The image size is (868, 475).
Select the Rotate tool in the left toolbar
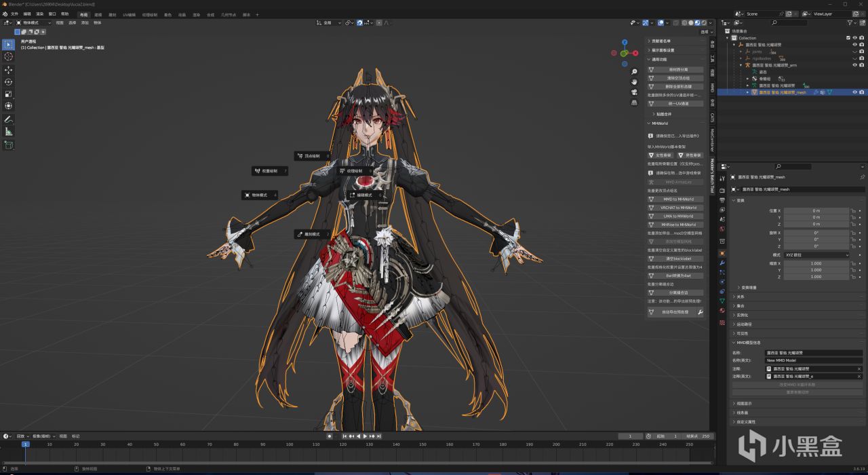[9, 82]
